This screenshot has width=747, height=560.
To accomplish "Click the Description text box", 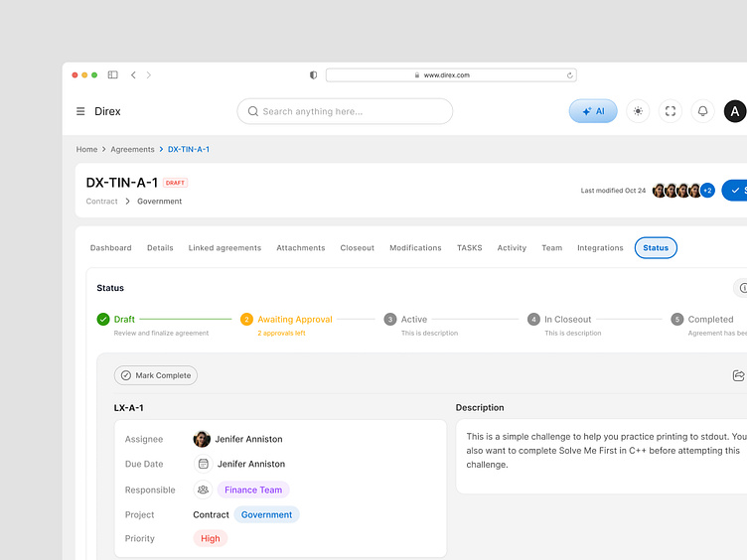I will (601, 457).
